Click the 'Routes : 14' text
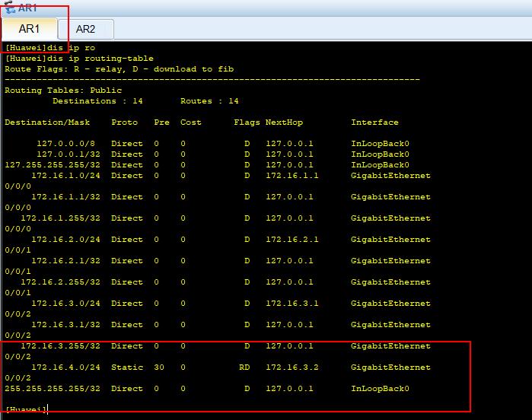 (x=209, y=100)
